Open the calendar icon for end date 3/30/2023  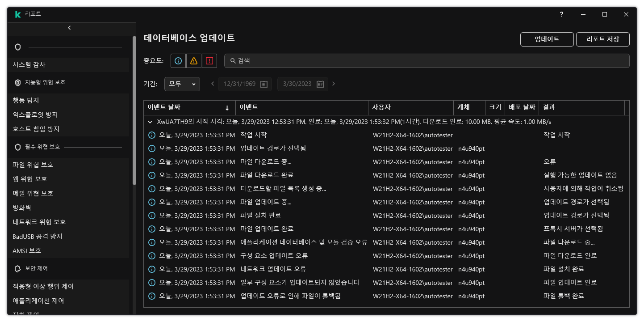[x=320, y=84]
